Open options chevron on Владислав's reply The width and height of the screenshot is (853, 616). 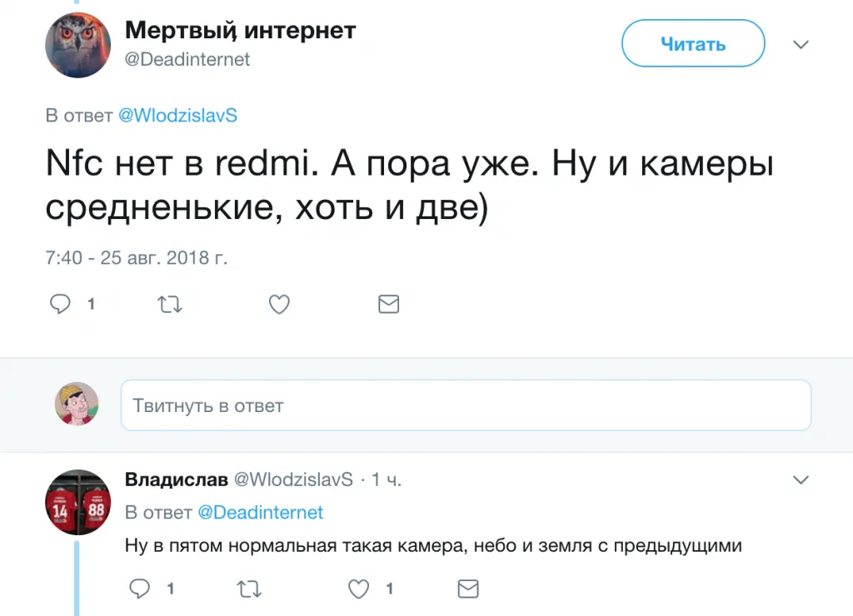point(801,479)
